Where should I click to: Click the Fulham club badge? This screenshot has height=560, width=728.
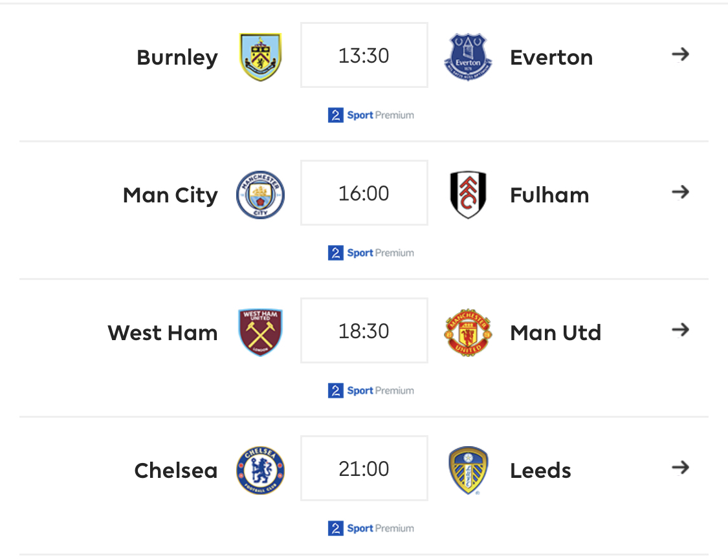click(x=468, y=195)
